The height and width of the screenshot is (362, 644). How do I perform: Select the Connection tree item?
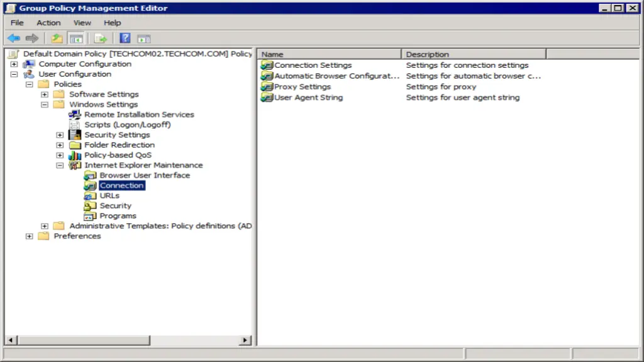(122, 185)
